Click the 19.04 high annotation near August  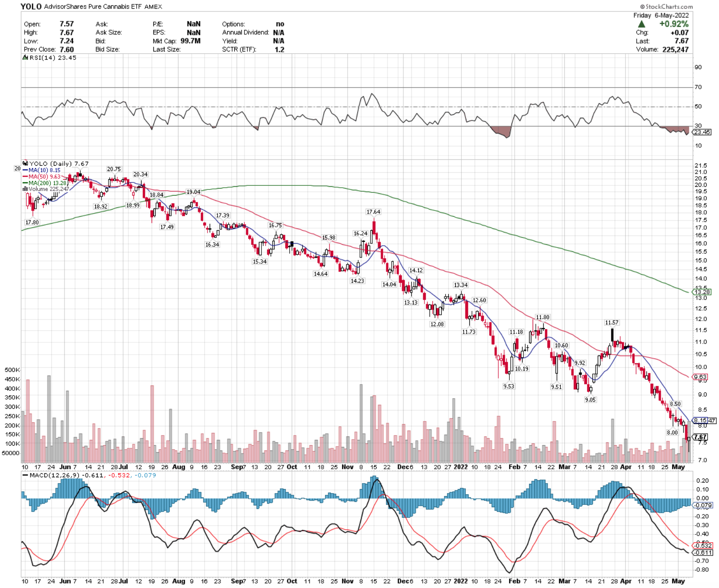pyautogui.click(x=193, y=192)
